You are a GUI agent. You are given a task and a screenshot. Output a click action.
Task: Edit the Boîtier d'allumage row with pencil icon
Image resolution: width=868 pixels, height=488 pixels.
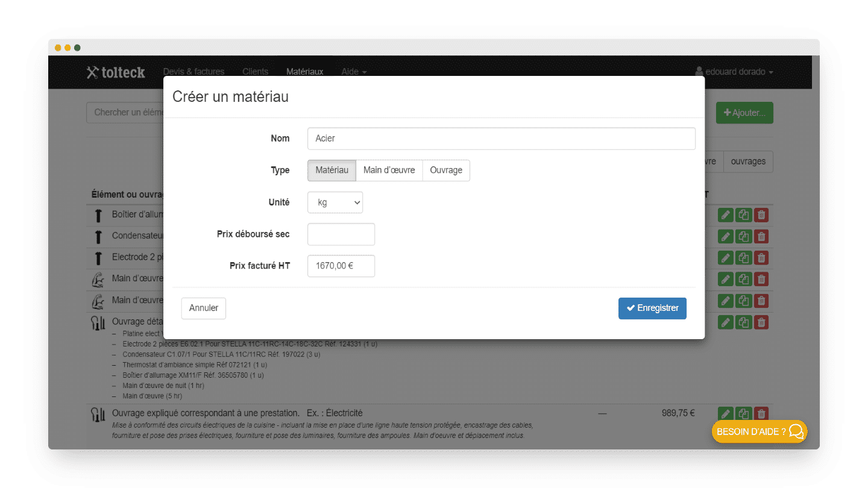(x=726, y=215)
